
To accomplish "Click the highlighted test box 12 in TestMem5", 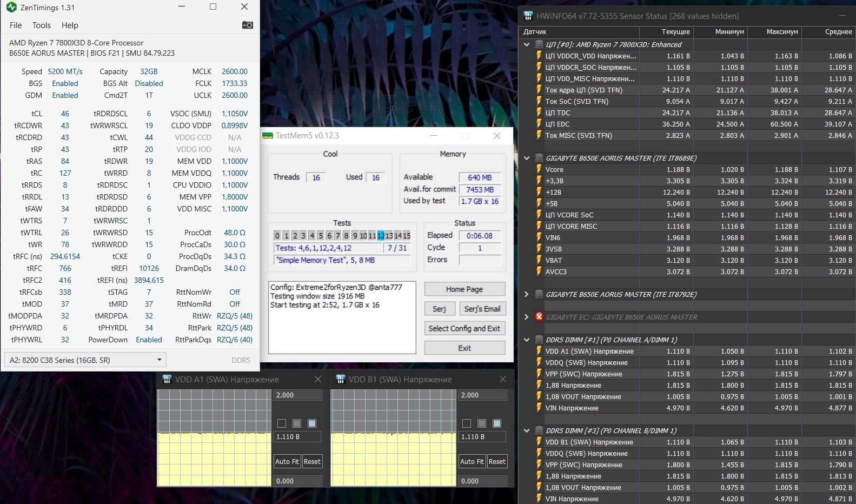I will 381,236.
